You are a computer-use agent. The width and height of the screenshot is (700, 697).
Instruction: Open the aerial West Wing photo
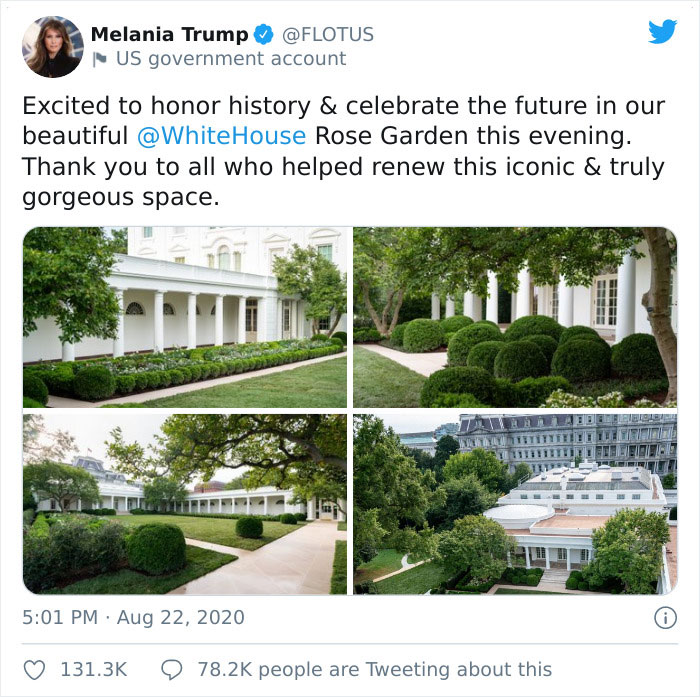[515, 504]
